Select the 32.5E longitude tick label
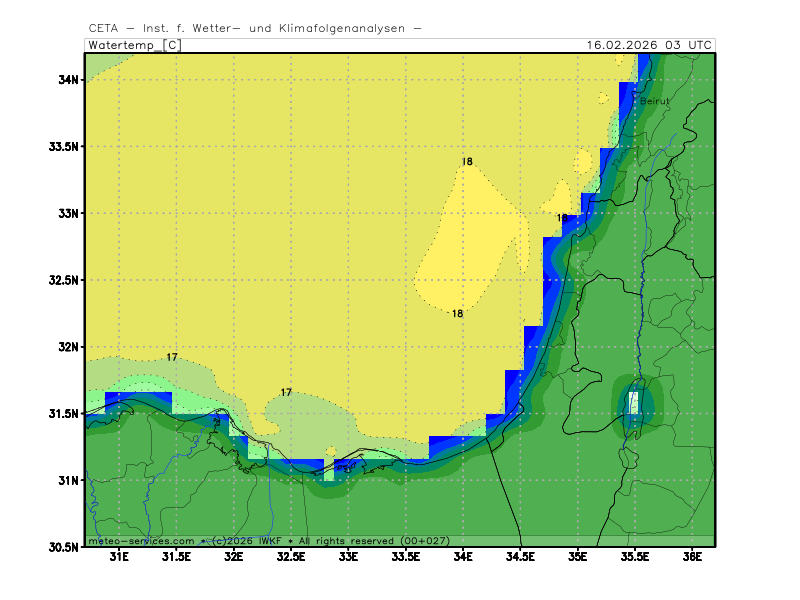 [x=291, y=556]
